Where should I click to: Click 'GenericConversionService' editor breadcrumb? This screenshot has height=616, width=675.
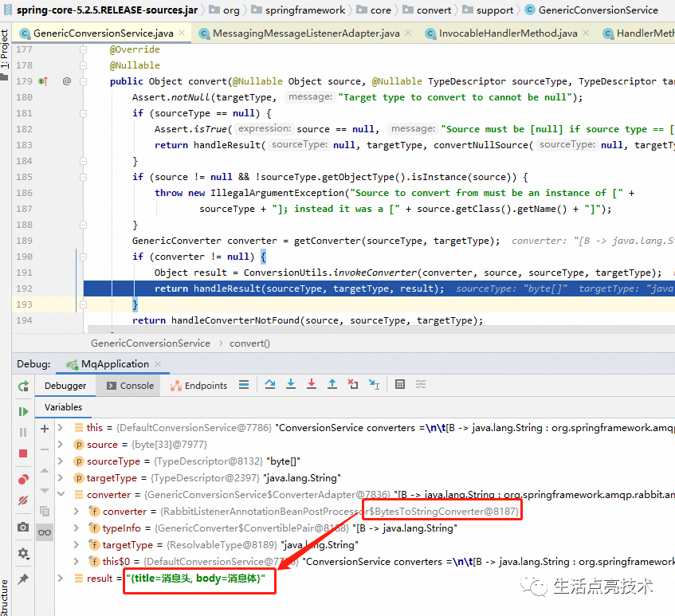151,343
